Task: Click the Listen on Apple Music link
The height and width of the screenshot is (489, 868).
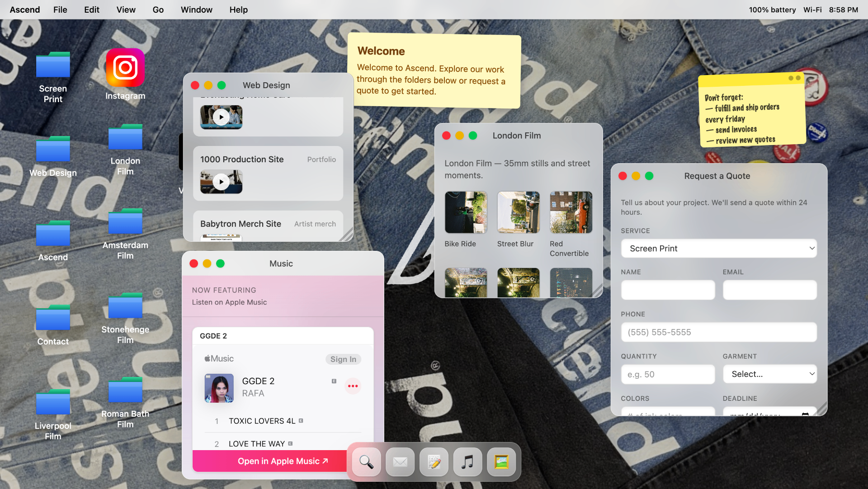Action: click(229, 302)
